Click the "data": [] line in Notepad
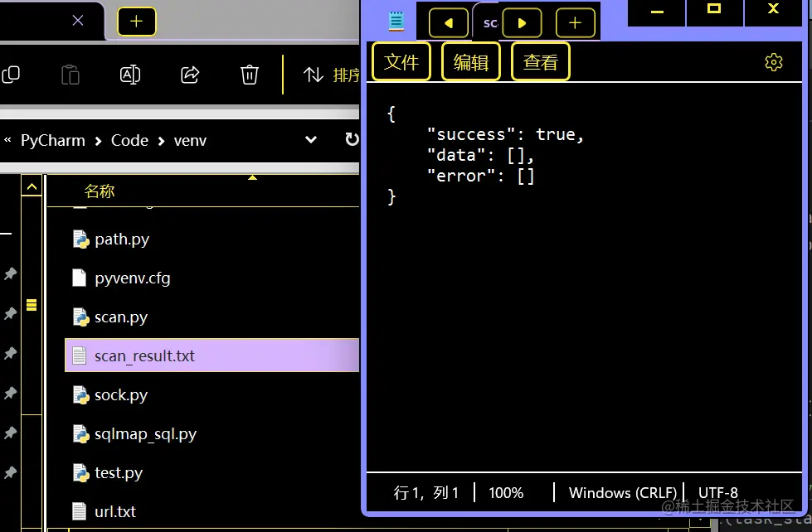This screenshot has height=532, width=812. point(480,155)
